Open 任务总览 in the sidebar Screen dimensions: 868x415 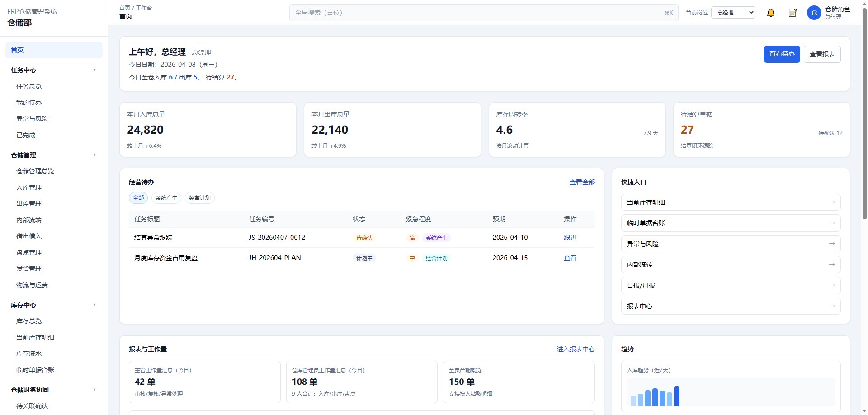[x=54, y=86]
